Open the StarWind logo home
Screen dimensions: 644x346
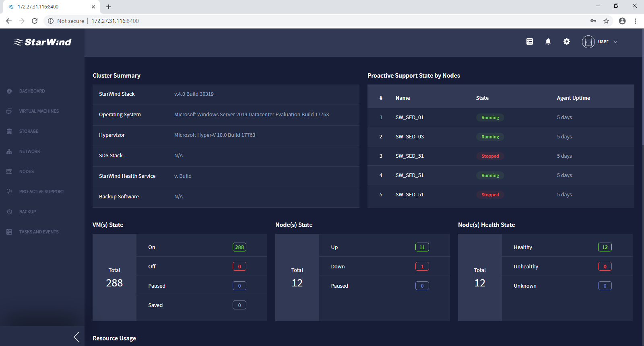43,42
